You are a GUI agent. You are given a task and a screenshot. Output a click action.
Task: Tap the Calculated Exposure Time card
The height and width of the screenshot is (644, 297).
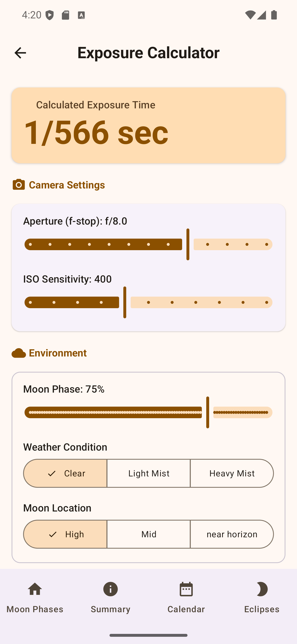pos(148,125)
